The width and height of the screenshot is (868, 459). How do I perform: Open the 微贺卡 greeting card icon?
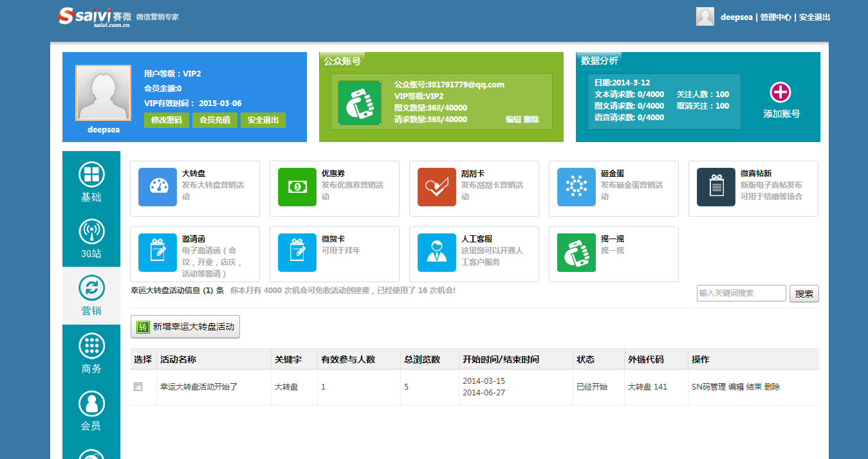(297, 253)
